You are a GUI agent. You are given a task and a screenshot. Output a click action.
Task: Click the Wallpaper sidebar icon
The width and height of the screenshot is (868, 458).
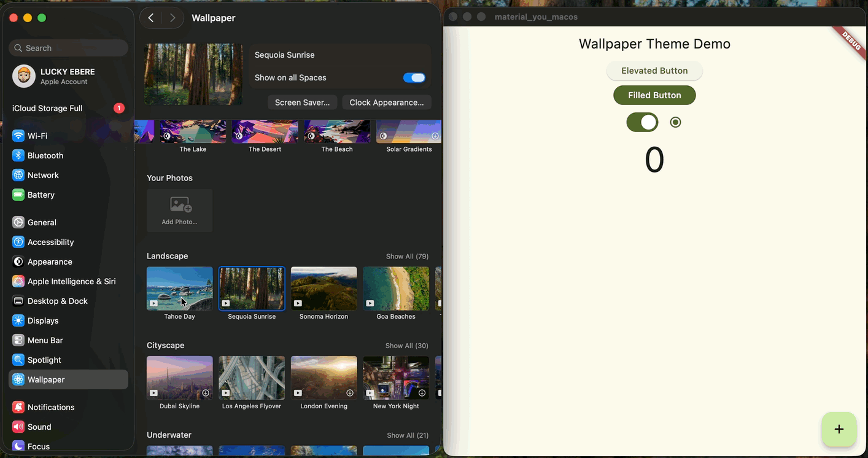click(x=18, y=379)
